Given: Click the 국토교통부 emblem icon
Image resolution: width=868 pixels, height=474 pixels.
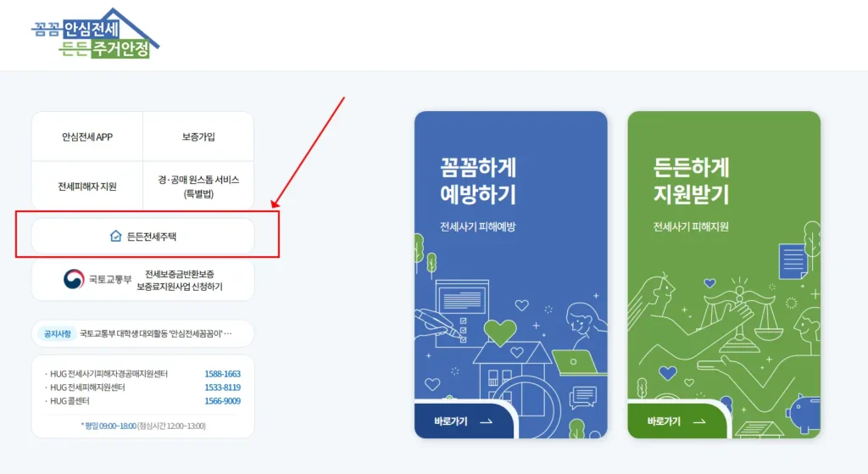Looking at the screenshot, I should (x=74, y=279).
